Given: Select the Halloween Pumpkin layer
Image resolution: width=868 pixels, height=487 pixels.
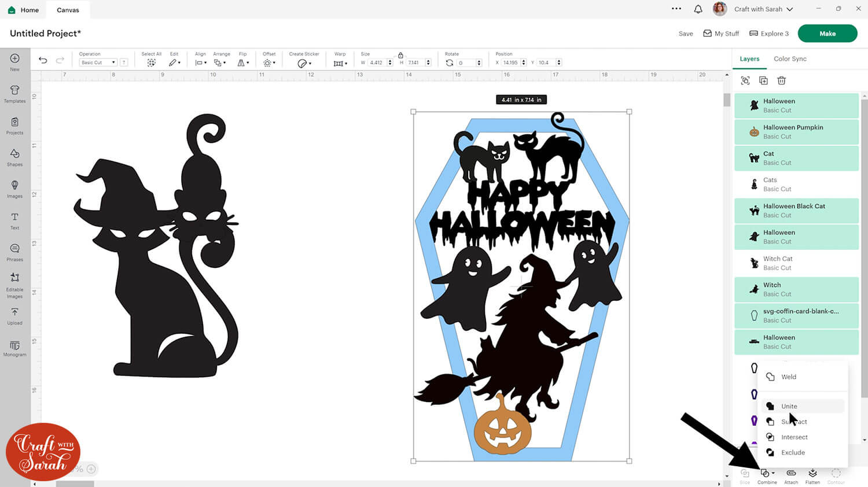Looking at the screenshot, I should tap(796, 132).
